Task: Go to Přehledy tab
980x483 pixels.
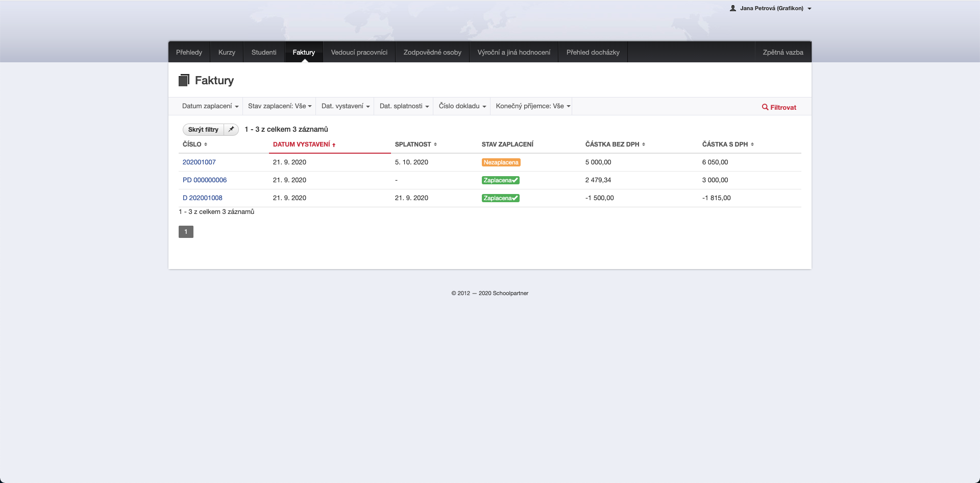Action: point(189,52)
